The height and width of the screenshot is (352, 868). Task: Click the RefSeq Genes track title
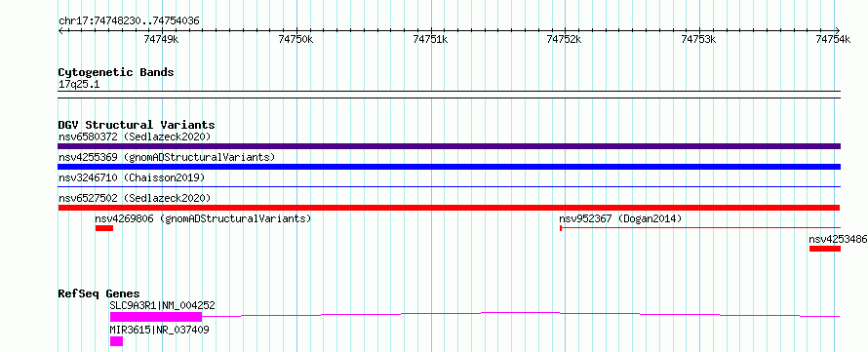[x=99, y=293]
